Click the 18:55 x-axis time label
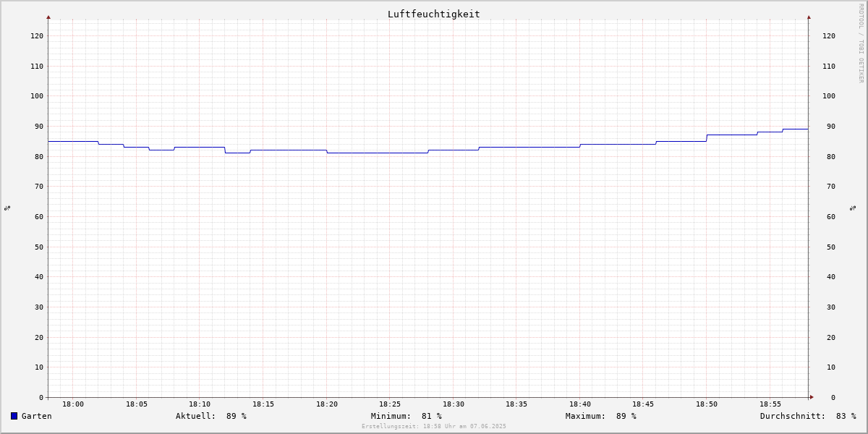Image resolution: width=868 pixels, height=434 pixels. [770, 404]
